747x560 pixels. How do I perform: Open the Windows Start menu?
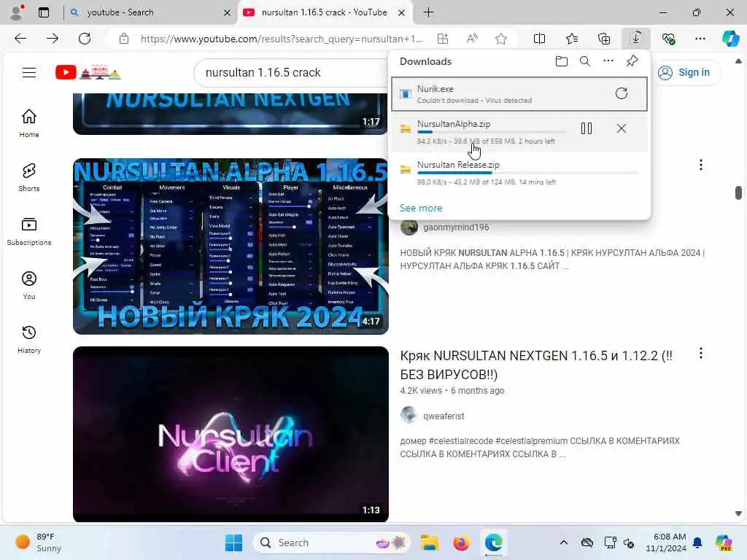pos(233,542)
